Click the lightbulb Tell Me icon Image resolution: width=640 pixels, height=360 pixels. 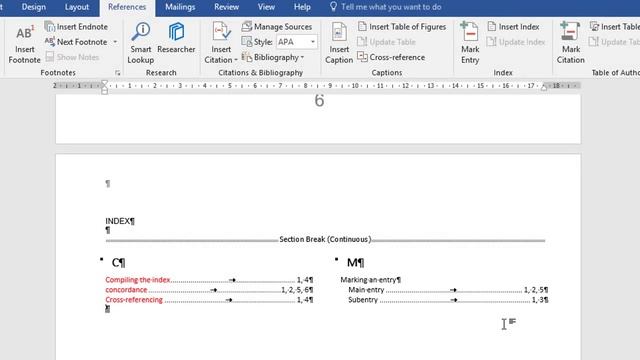(333, 7)
